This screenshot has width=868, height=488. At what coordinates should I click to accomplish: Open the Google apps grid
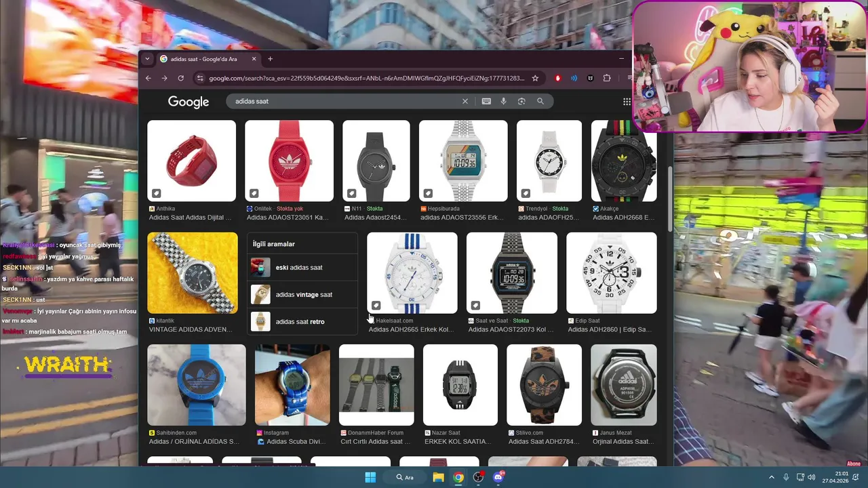pyautogui.click(x=627, y=102)
